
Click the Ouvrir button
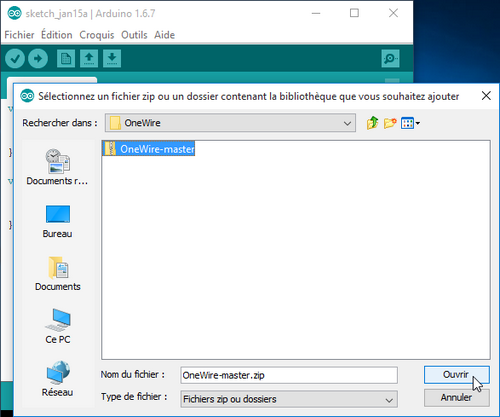pyautogui.click(x=457, y=375)
